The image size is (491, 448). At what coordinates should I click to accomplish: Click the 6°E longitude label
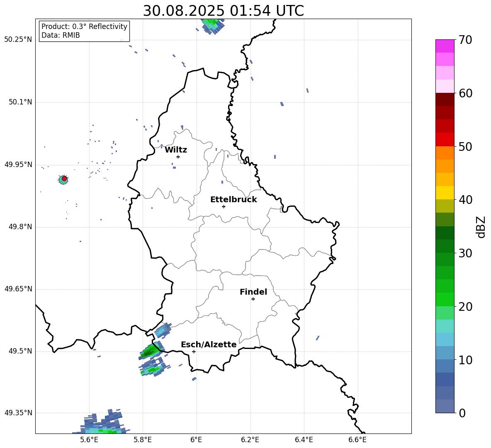pyautogui.click(x=196, y=440)
